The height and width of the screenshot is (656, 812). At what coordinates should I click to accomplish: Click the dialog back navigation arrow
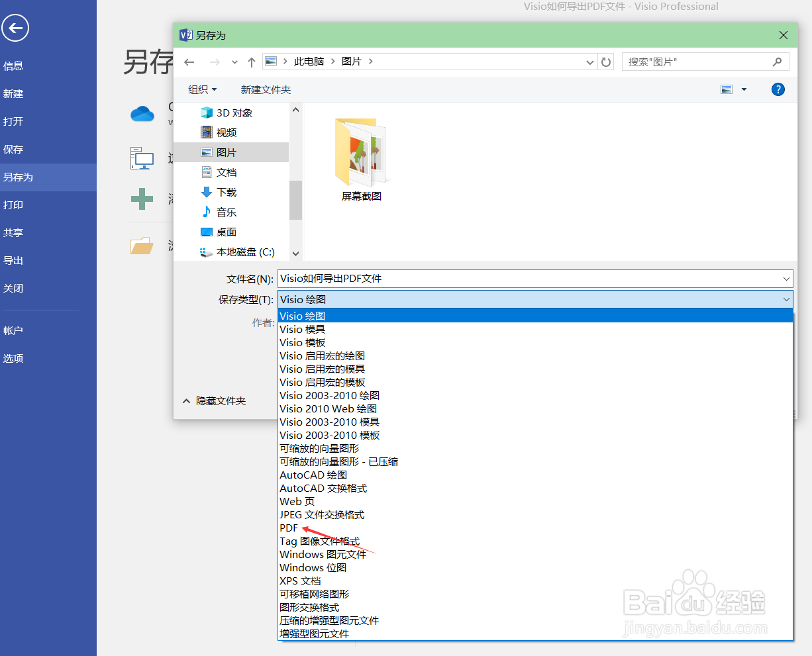(189, 62)
